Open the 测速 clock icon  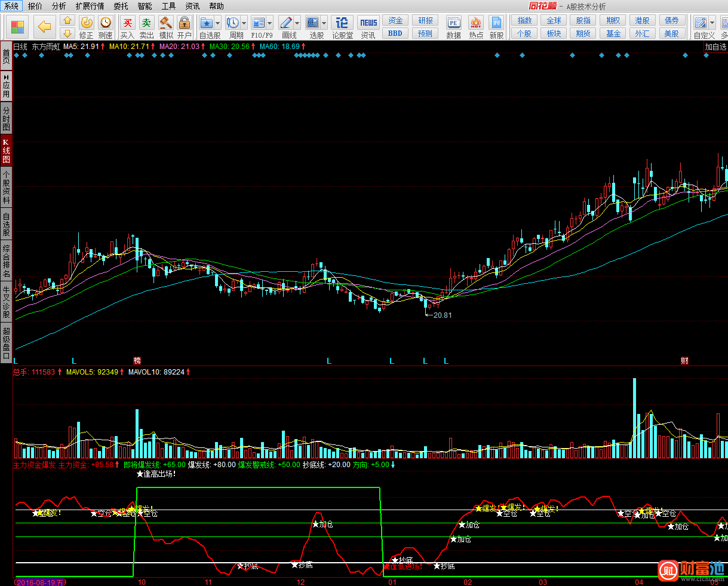coord(106,23)
